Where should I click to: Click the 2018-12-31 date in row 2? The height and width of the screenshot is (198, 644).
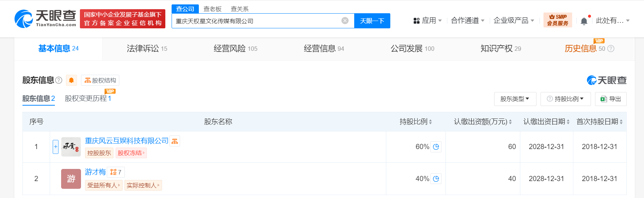pyautogui.click(x=599, y=178)
